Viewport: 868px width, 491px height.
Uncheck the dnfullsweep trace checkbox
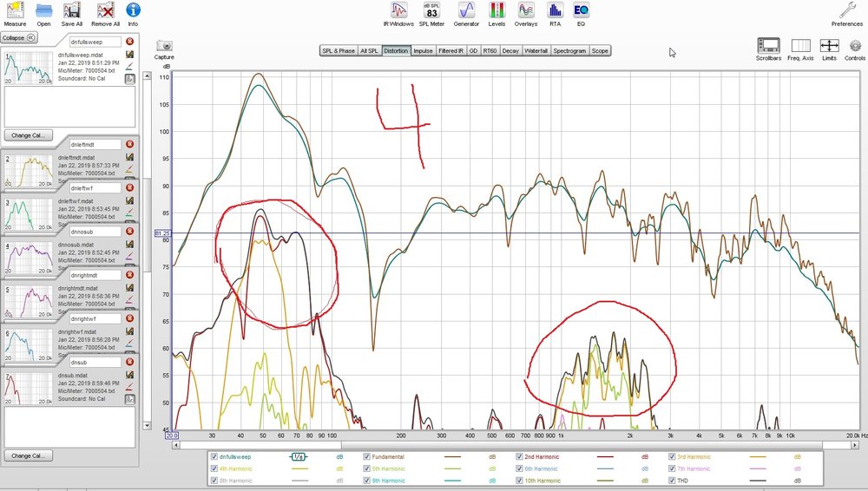(x=214, y=456)
